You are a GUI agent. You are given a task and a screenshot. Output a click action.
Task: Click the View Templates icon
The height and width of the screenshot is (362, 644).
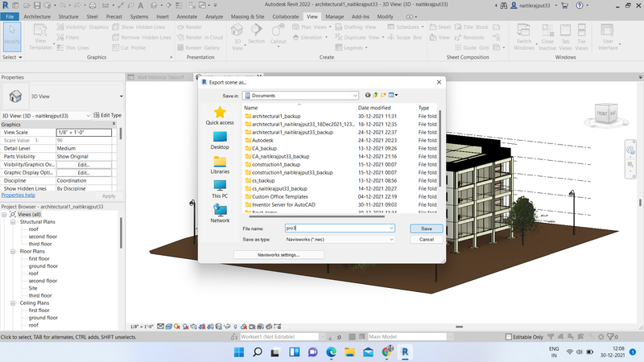(40, 36)
